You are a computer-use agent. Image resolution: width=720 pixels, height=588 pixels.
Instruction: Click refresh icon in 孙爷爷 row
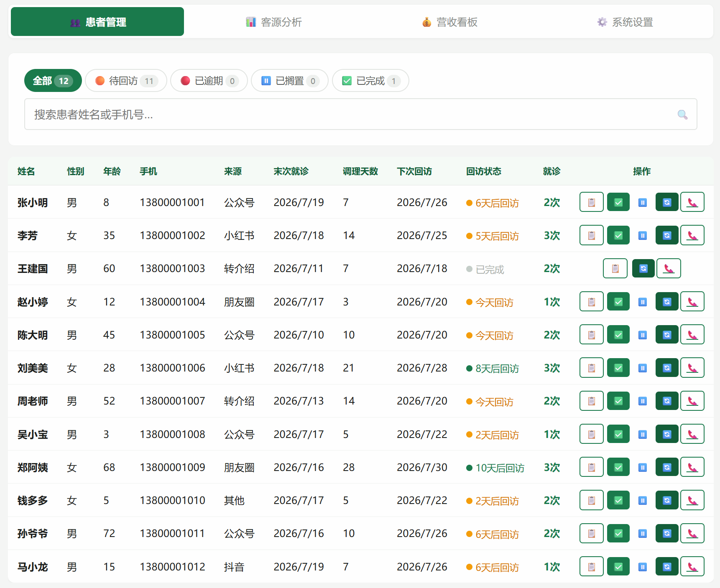tap(667, 533)
